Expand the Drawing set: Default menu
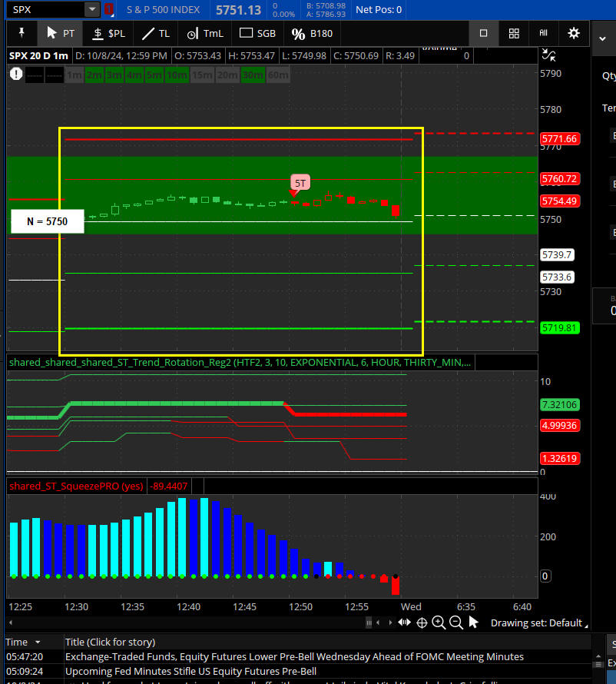Image resolution: width=616 pixels, height=684 pixels. (537, 623)
